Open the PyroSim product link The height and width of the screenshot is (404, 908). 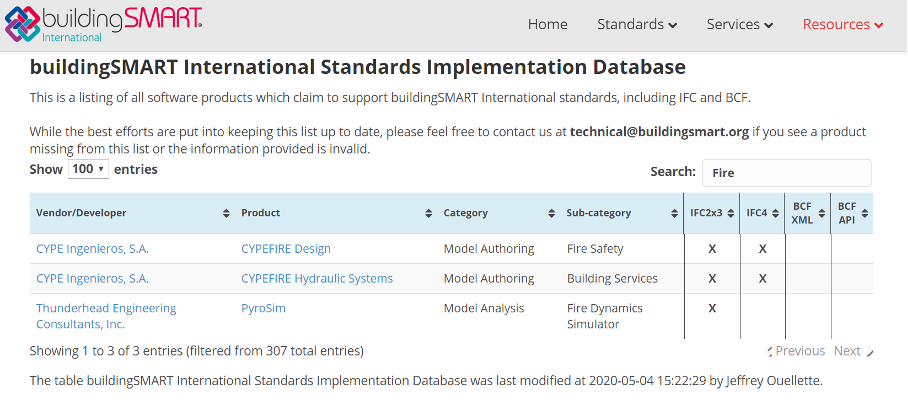pyautogui.click(x=263, y=309)
